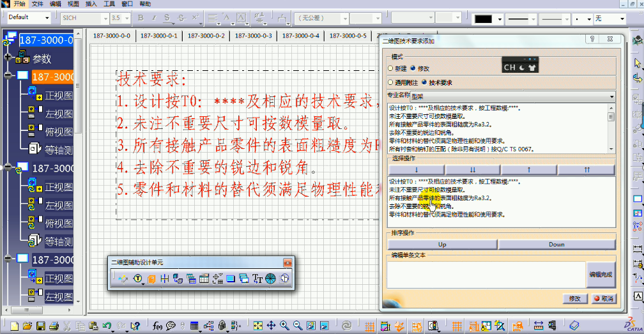Click the Zoom Out magnifier icon
Image resolution: width=644 pixels, height=334 pixels.
298,326
